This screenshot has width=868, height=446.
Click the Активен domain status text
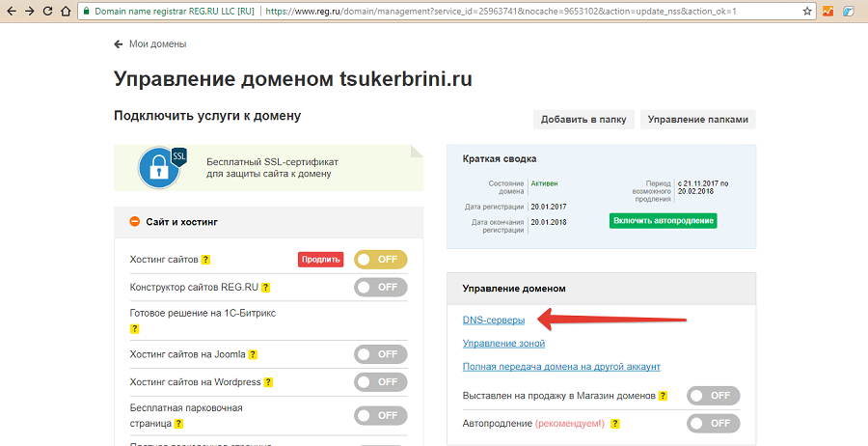coord(544,183)
